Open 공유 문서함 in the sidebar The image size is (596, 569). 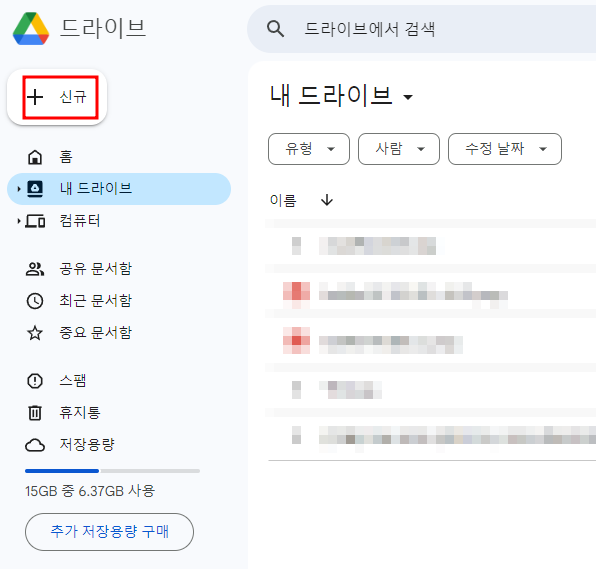119,269
